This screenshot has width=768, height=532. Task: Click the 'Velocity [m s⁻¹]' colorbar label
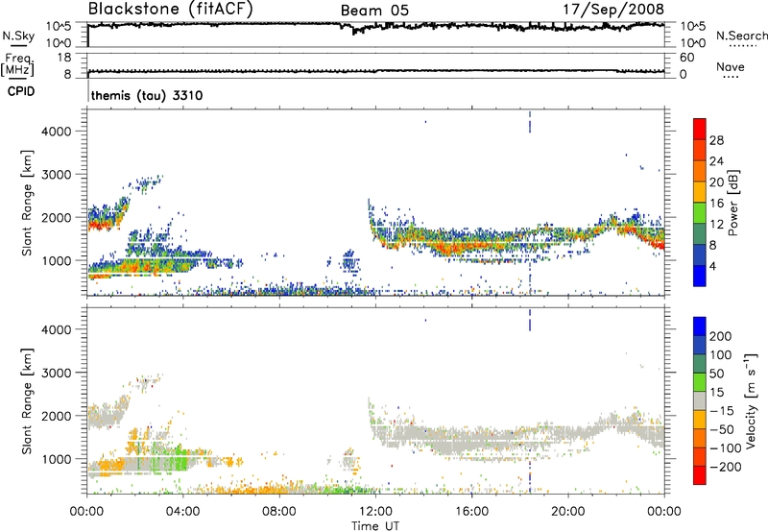click(x=751, y=400)
